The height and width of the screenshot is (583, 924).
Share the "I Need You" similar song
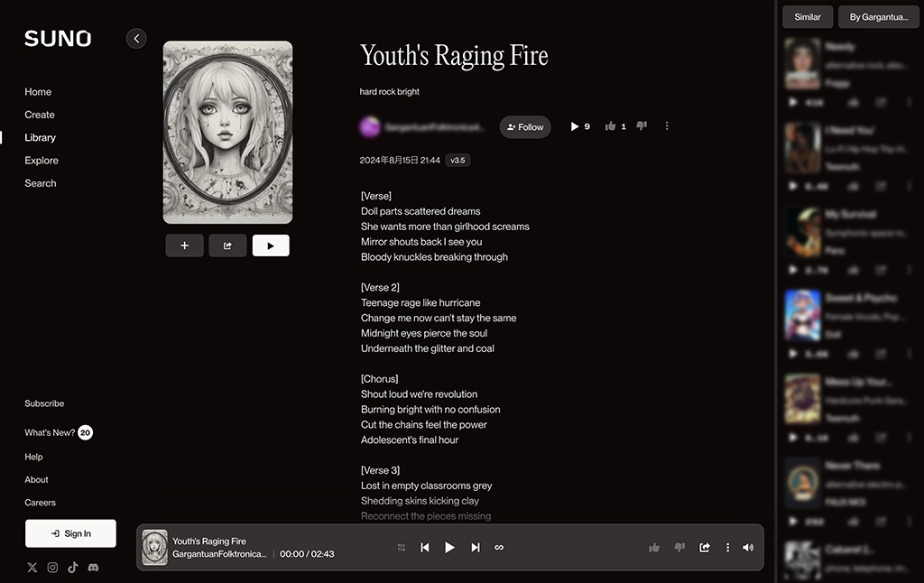pos(881,186)
